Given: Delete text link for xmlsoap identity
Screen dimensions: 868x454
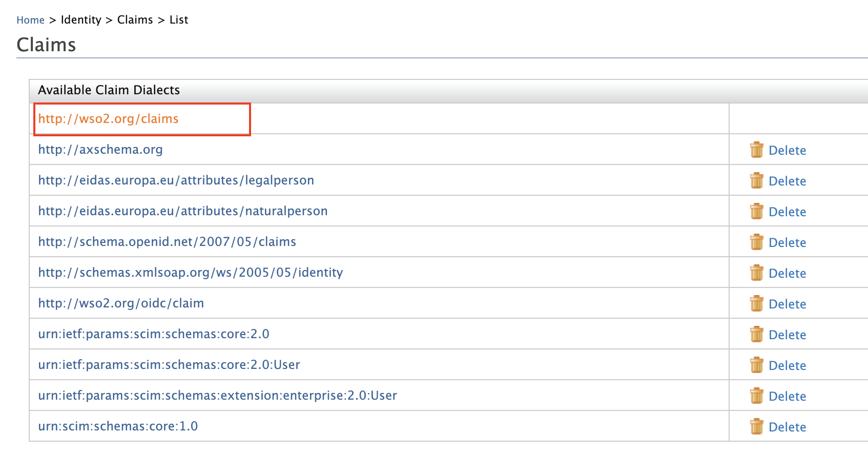Looking at the screenshot, I should (788, 273).
